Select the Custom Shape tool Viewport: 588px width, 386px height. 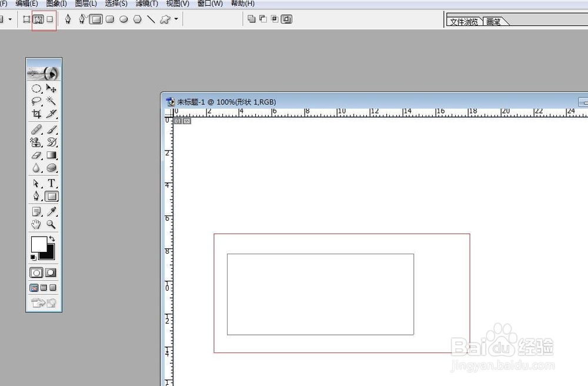point(165,19)
